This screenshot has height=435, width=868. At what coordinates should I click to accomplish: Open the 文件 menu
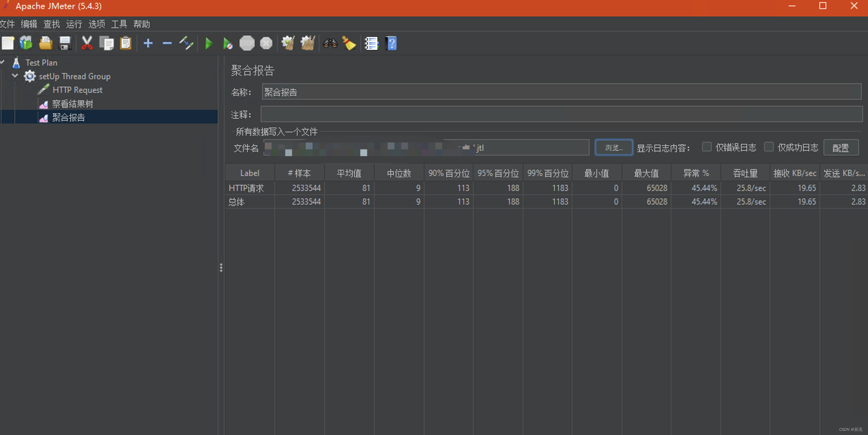(x=7, y=24)
